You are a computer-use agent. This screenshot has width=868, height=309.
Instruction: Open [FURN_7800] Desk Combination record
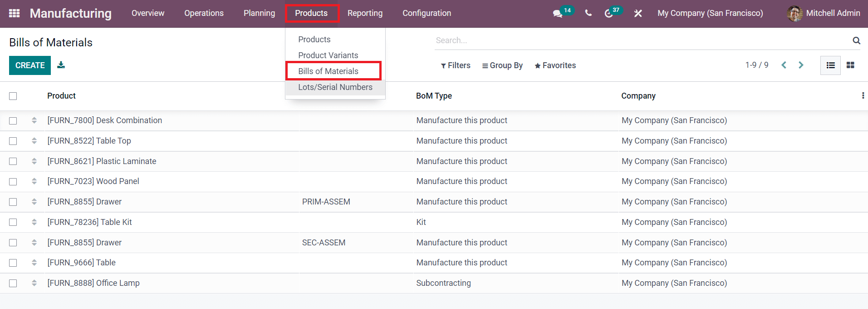[105, 120]
